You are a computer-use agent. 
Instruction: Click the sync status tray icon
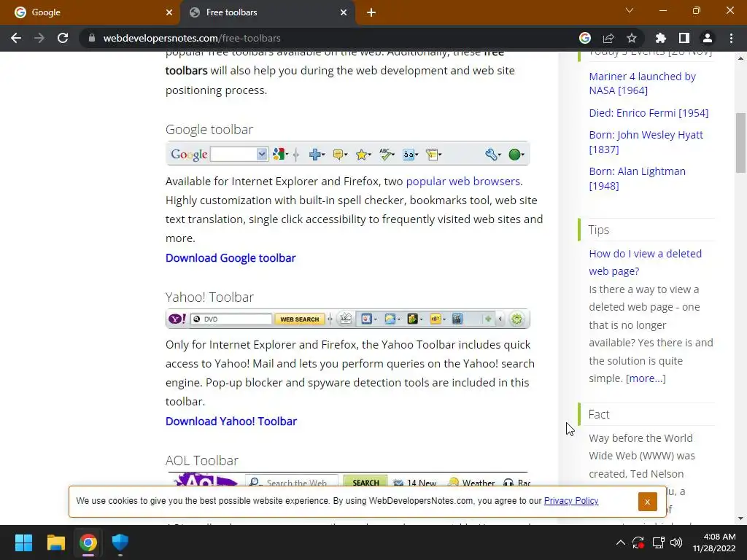638,542
